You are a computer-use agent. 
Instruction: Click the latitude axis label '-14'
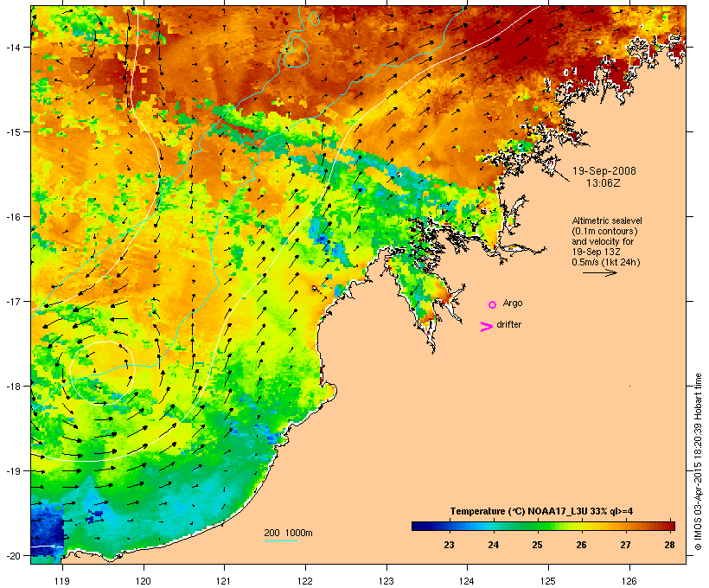point(12,47)
